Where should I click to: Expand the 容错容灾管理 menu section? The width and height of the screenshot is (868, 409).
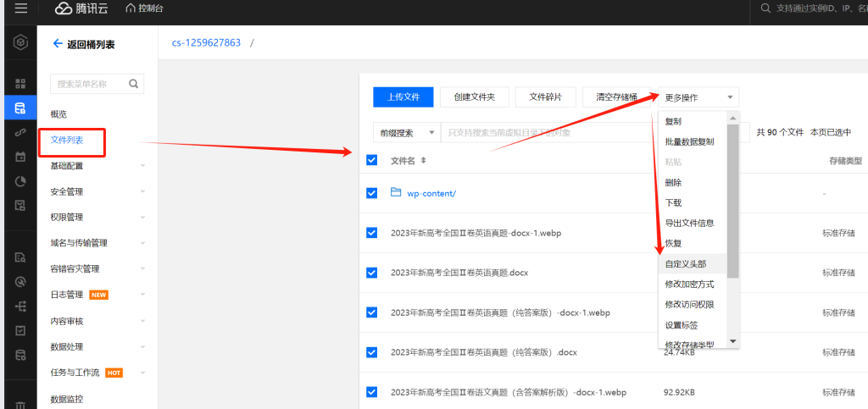click(x=142, y=268)
